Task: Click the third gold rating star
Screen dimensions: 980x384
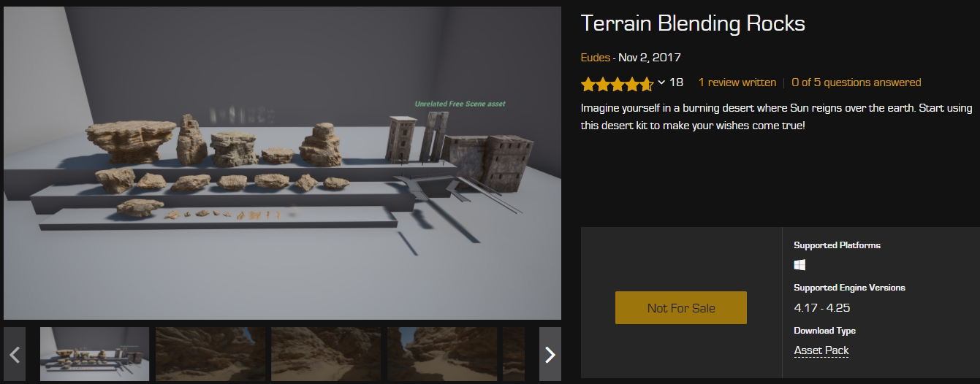Action: click(x=617, y=84)
